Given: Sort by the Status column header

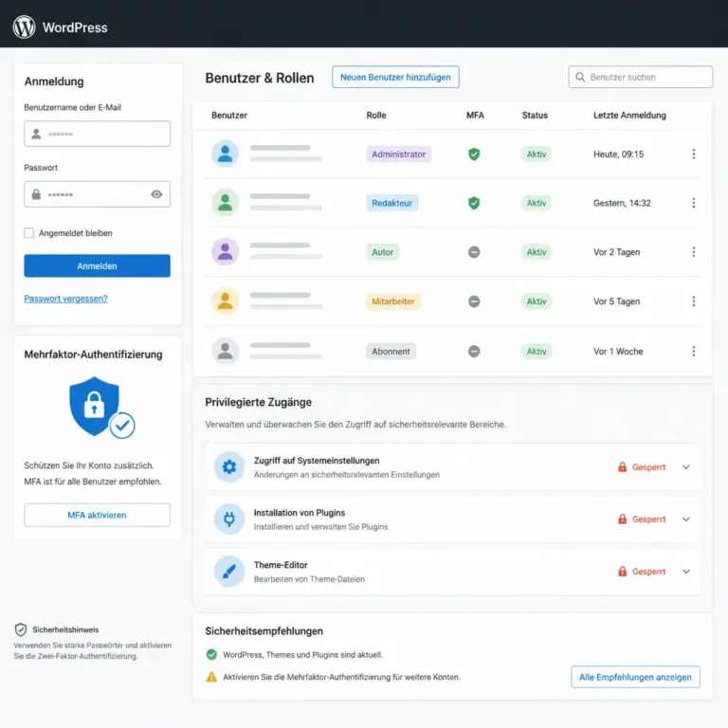Looking at the screenshot, I should pyautogui.click(x=535, y=115).
